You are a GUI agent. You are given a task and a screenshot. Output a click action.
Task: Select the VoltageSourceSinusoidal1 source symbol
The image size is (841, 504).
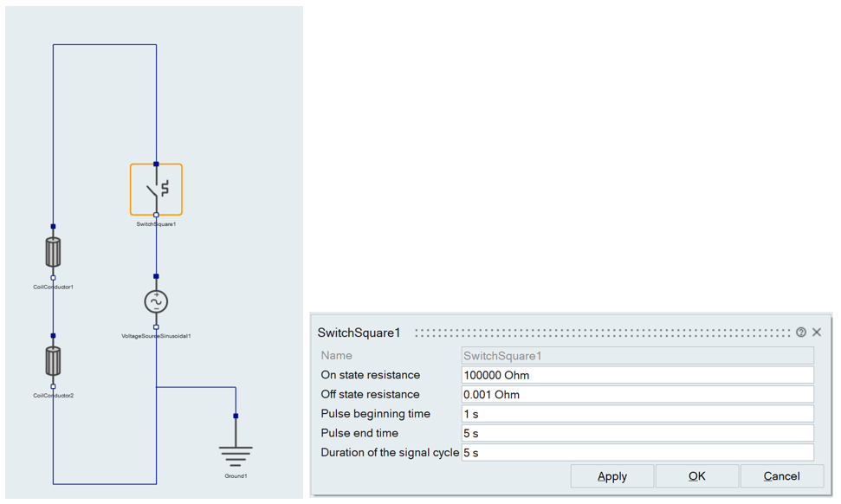tap(156, 301)
